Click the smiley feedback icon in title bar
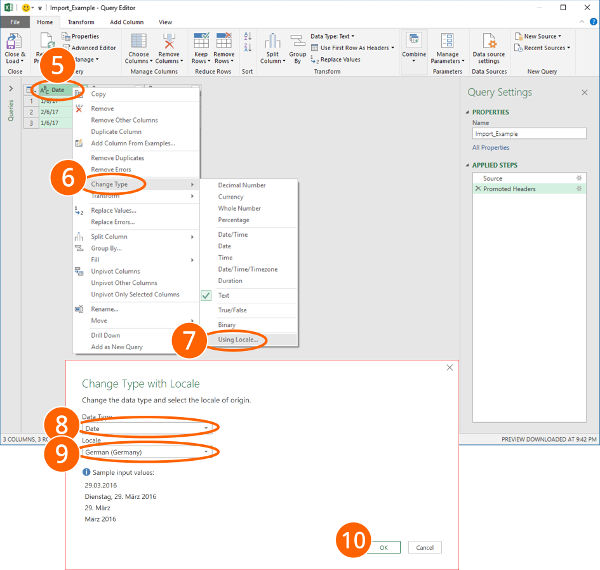600x570 pixels. 26,8
